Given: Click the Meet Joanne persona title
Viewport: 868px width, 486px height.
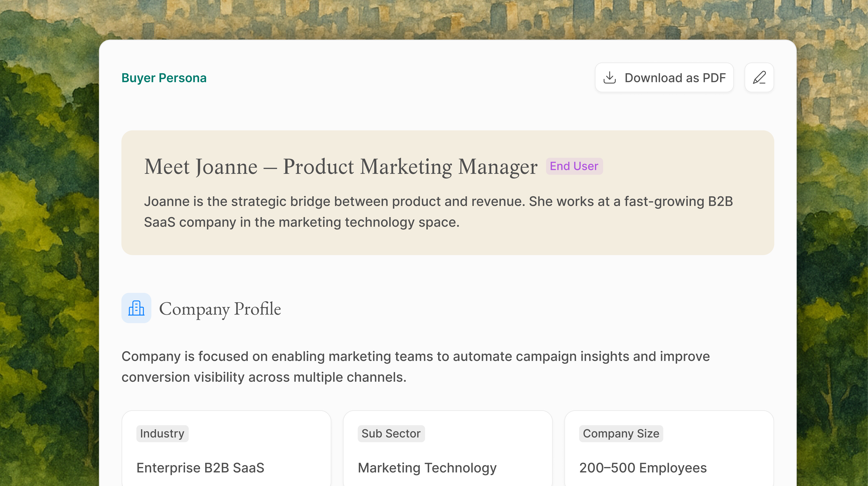Looking at the screenshot, I should (x=340, y=167).
